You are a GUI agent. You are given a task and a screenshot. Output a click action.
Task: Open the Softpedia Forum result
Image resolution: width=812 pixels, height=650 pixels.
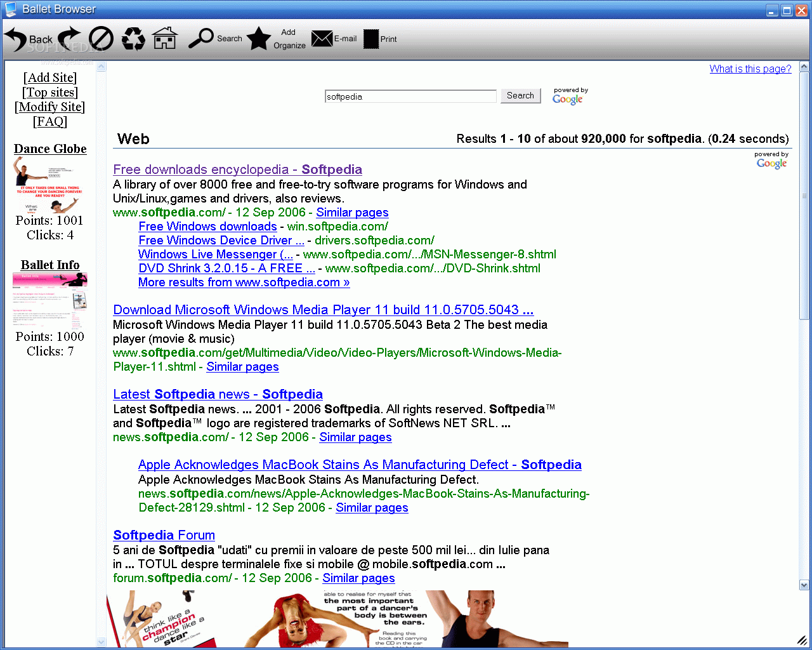(164, 535)
